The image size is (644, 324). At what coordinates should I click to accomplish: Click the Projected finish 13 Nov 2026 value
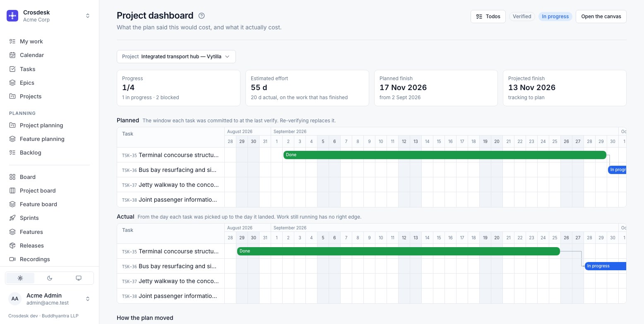click(x=532, y=88)
